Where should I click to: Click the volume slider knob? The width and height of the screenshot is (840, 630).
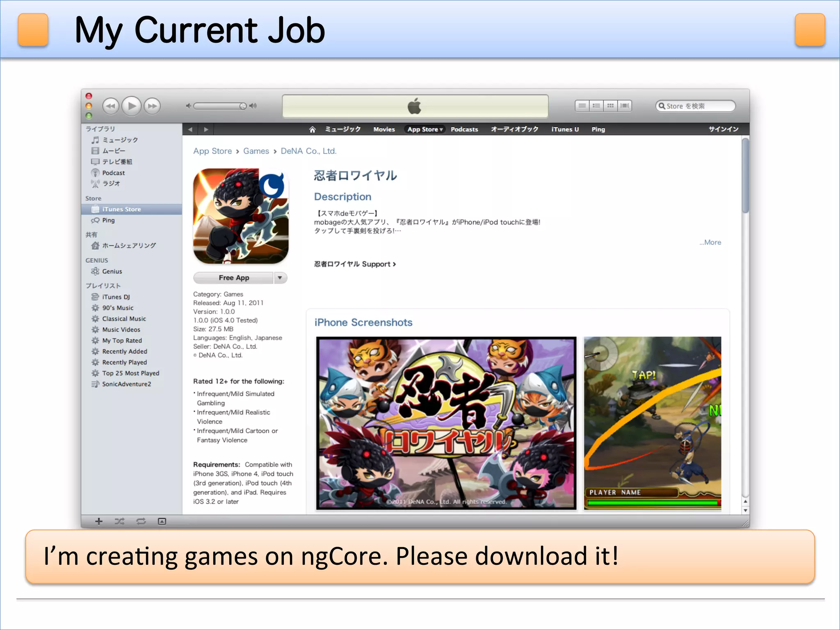tap(243, 106)
